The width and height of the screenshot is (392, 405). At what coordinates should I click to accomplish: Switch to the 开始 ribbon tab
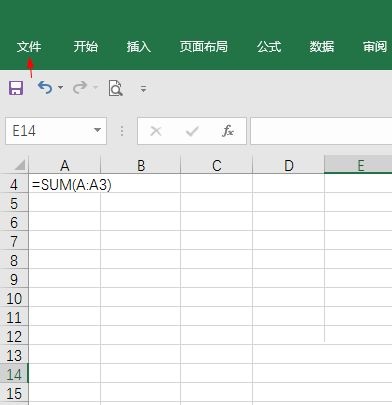point(86,47)
